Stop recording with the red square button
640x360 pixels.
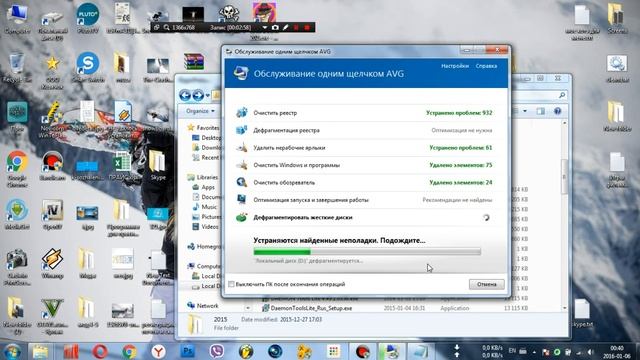click(x=307, y=27)
